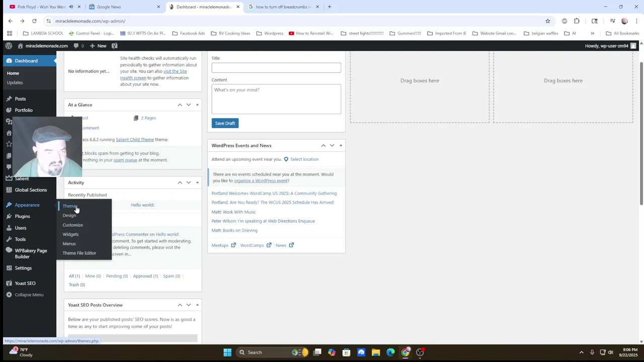Screen dimensions: 644x362
Task: Visit site via miraclelemonade.com home icon
Action: [x=20, y=46]
